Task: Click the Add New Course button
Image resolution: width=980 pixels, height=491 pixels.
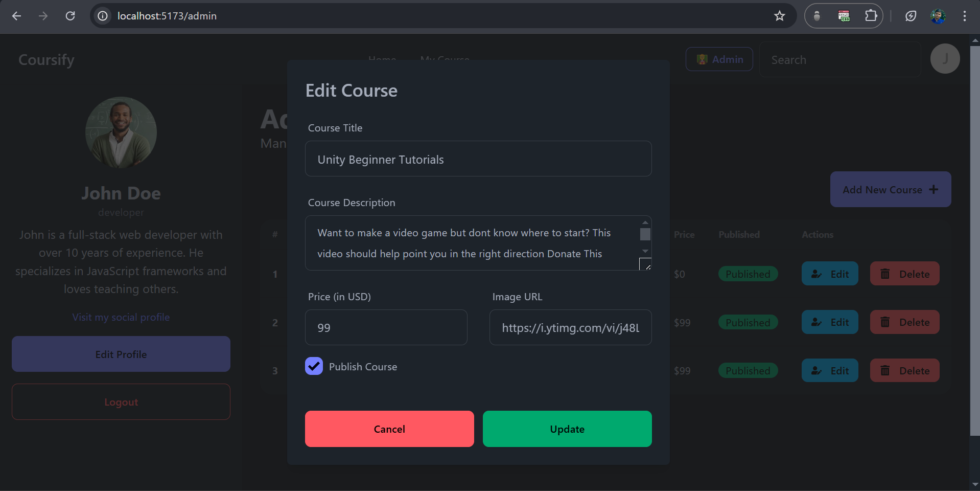Action: tap(891, 189)
